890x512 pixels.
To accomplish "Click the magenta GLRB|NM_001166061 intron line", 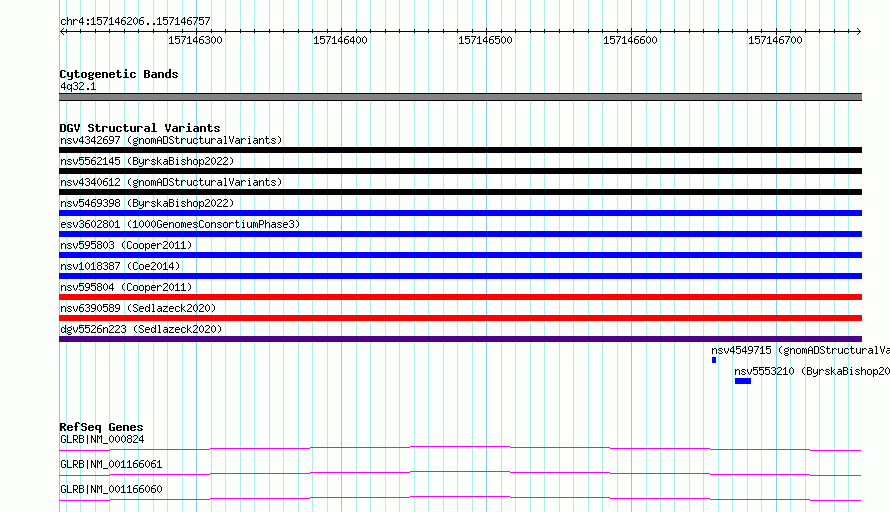I will point(460,473).
